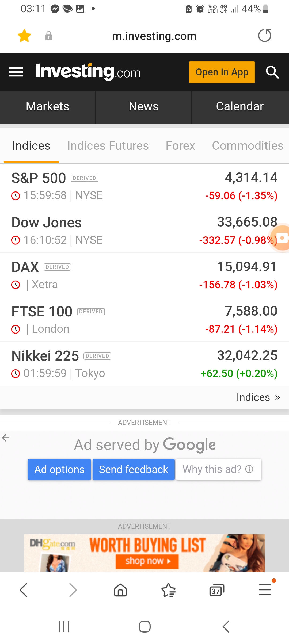Switch to Indices Futures tab
289x644 pixels.
pyautogui.click(x=108, y=146)
